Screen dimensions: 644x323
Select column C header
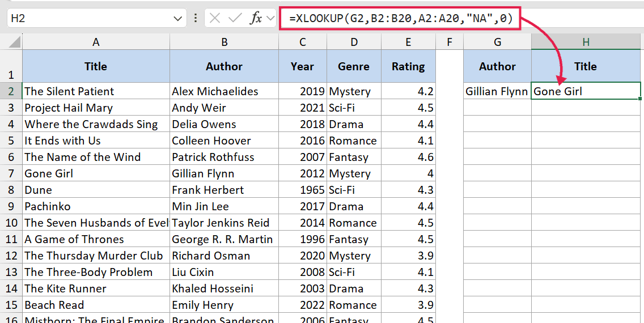click(x=303, y=42)
